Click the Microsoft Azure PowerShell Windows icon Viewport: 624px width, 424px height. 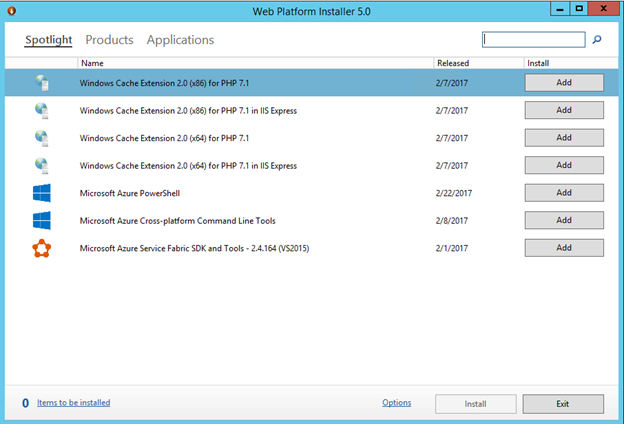click(x=41, y=192)
